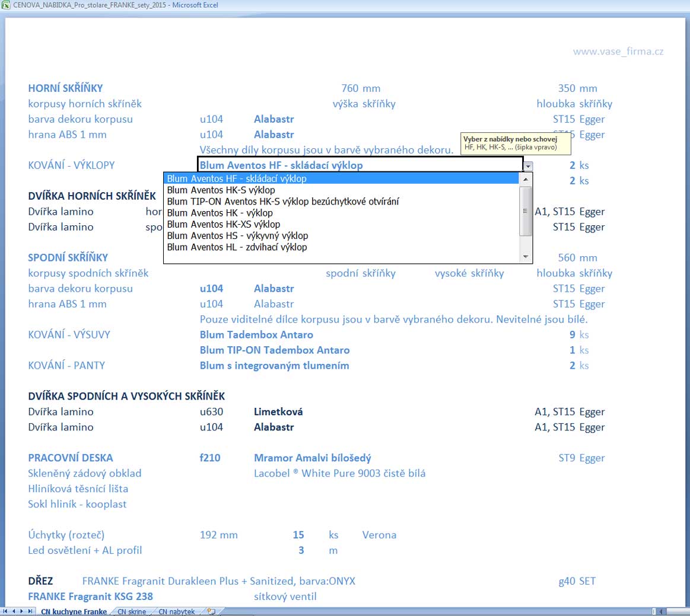
Task: Select the KOVÁNÍ - VÝKLOPY label cell
Action: pos(71,165)
